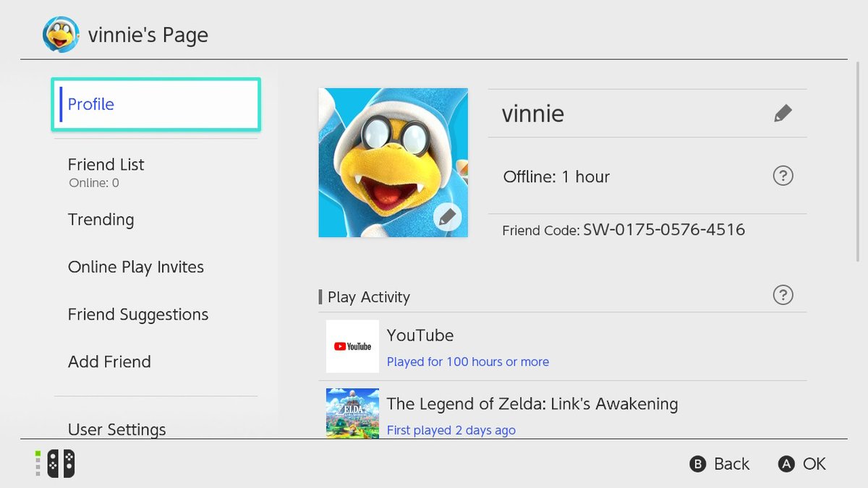Click friend code SW-0175-0576-4516
The width and height of the screenshot is (868, 488).
pos(664,230)
